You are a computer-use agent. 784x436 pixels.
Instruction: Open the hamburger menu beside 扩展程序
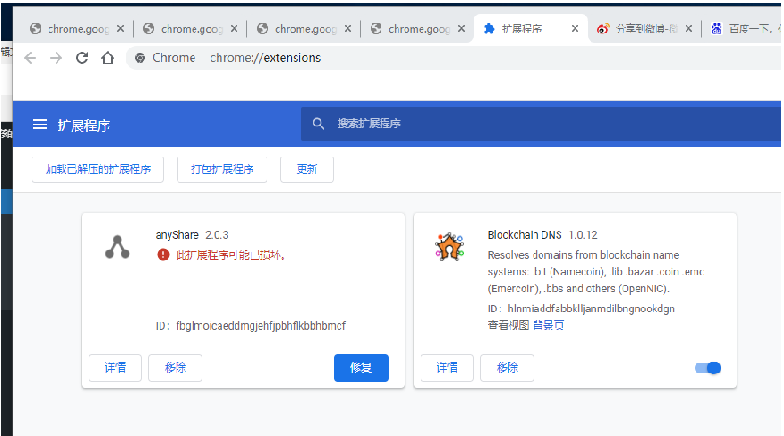pos(40,124)
